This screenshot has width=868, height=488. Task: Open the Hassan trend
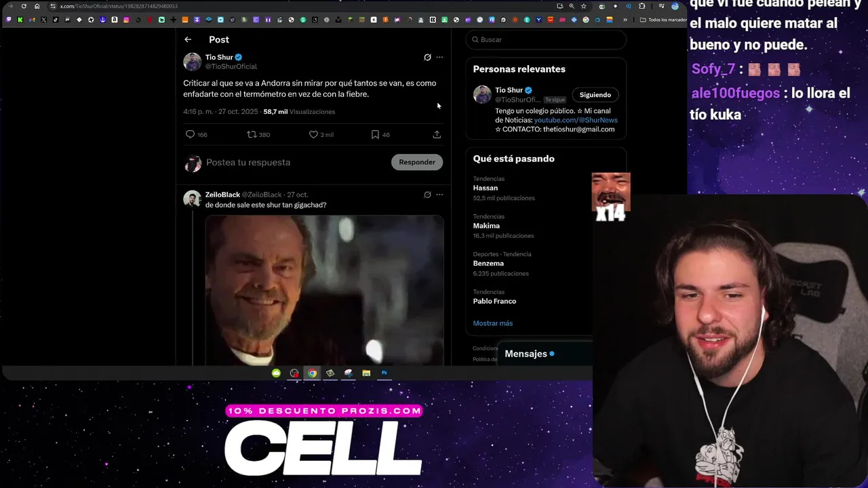486,188
